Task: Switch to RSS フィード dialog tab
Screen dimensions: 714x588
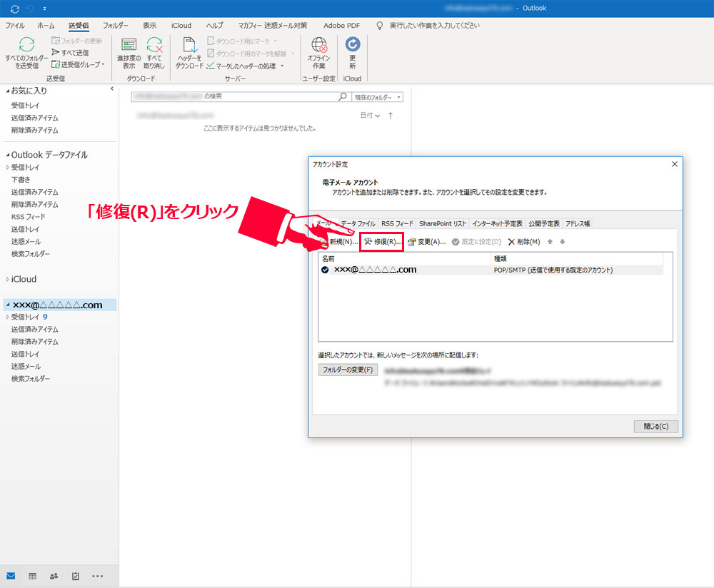Action: pos(397,223)
